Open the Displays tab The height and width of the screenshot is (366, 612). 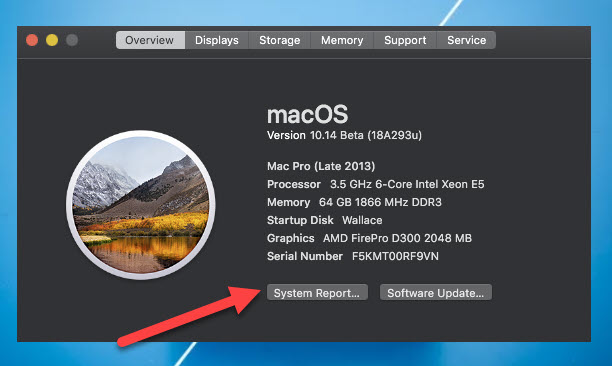pos(217,40)
